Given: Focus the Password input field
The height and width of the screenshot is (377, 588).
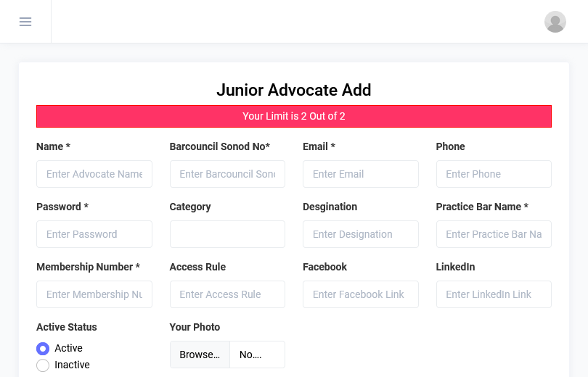Looking at the screenshot, I should 94,234.
